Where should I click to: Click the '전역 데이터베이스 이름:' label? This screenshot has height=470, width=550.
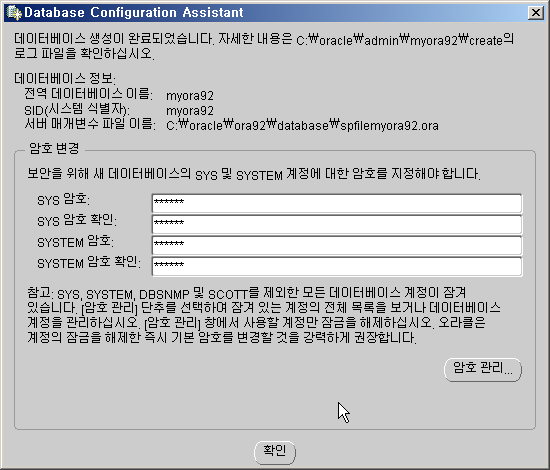tap(88, 94)
